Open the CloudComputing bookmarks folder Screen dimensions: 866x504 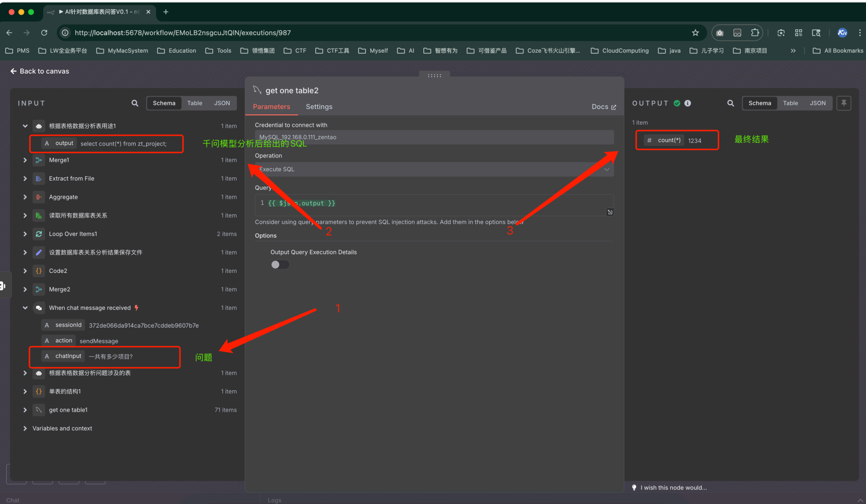click(620, 51)
